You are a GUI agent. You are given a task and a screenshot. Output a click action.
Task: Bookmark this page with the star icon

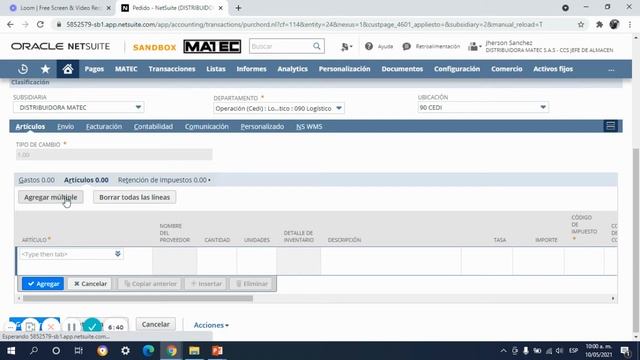[x=581, y=24]
